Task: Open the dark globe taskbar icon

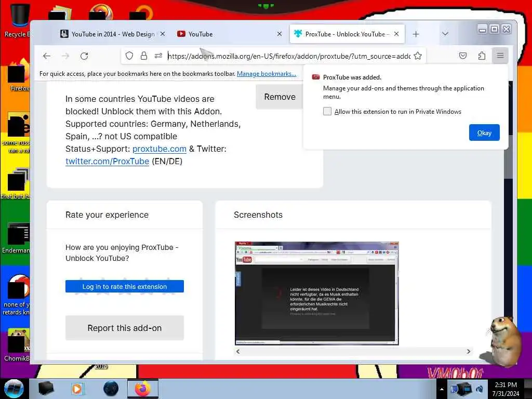Action: [x=111, y=389]
